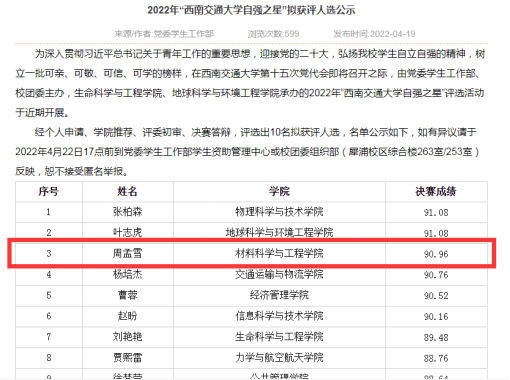Click the 2022 announcement page title
510x380 pixels.
point(251,10)
